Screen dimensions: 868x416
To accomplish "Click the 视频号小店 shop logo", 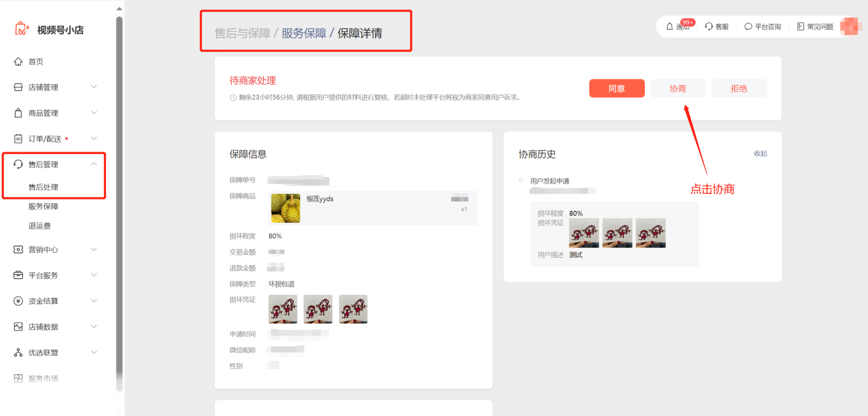I will coord(22,29).
